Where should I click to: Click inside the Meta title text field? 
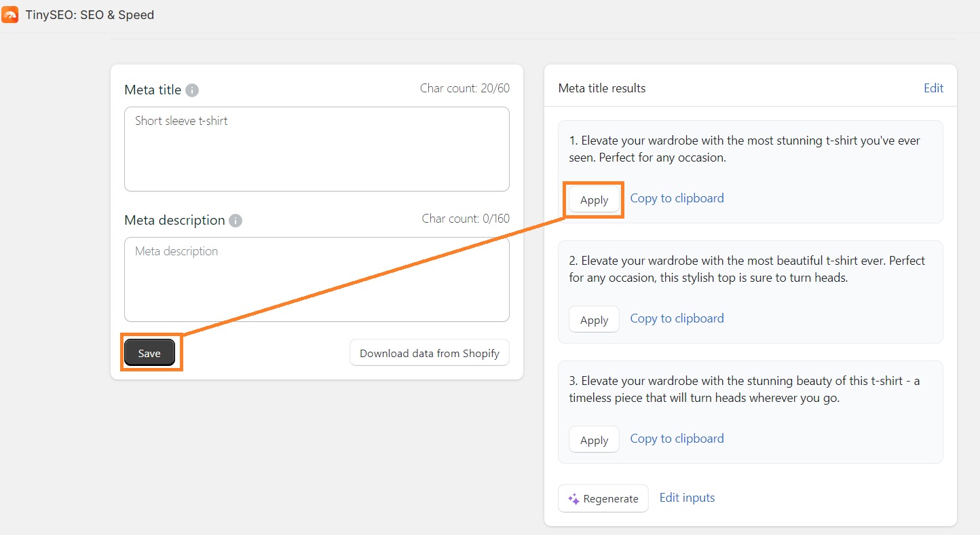click(316, 149)
